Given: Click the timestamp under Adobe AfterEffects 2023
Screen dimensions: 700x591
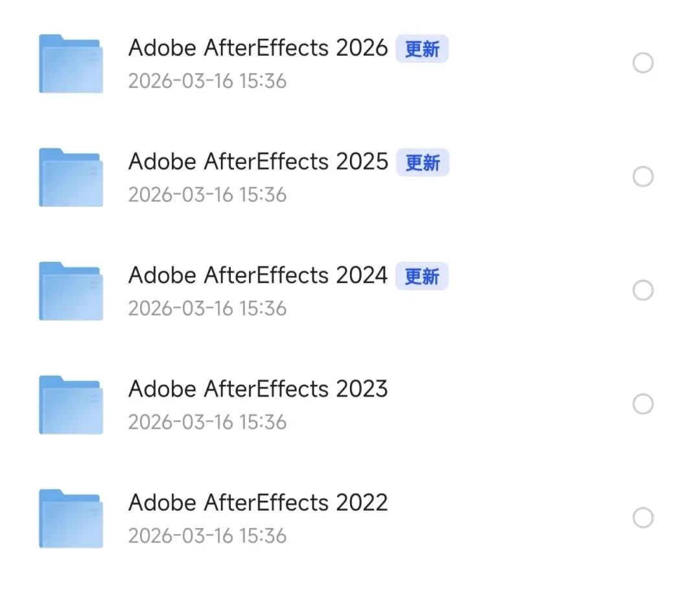Looking at the screenshot, I should click(207, 423).
